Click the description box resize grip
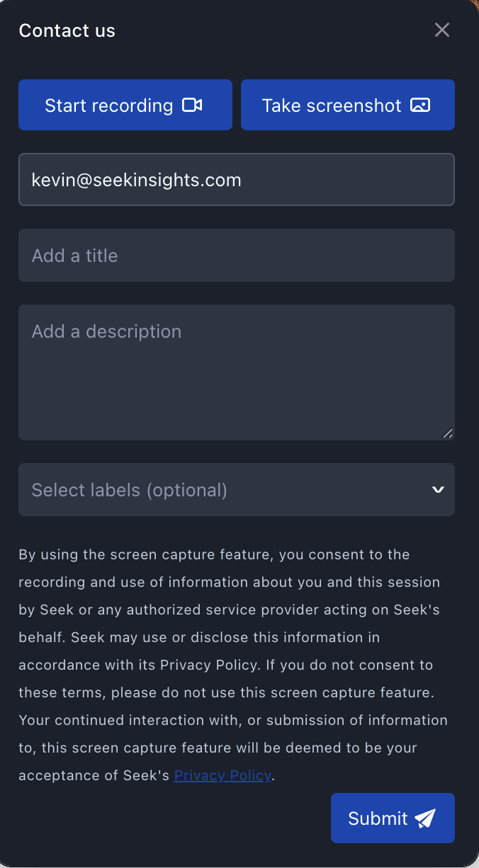Viewport: 479px width, 868px height. click(x=448, y=433)
